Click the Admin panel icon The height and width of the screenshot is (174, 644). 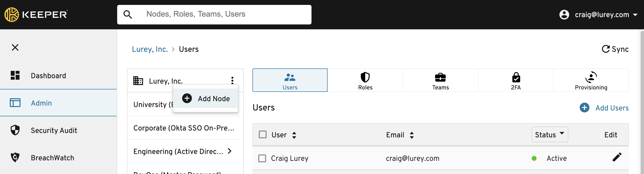(x=15, y=103)
